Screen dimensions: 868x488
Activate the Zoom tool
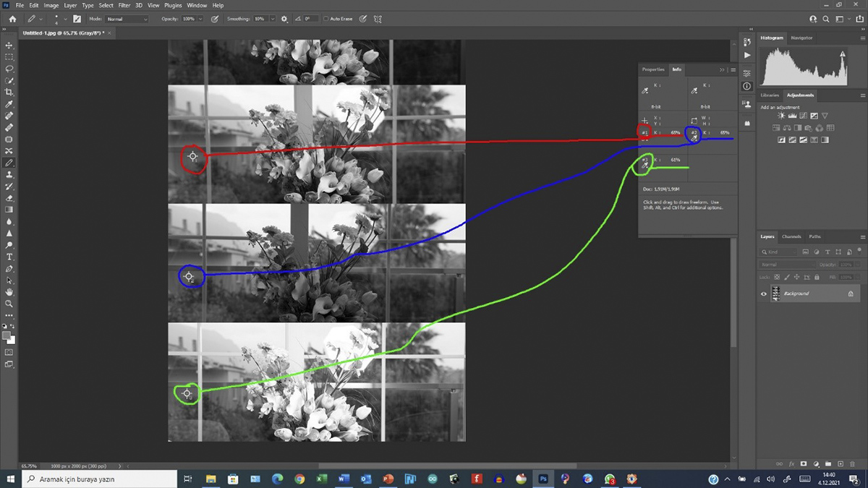[9, 304]
